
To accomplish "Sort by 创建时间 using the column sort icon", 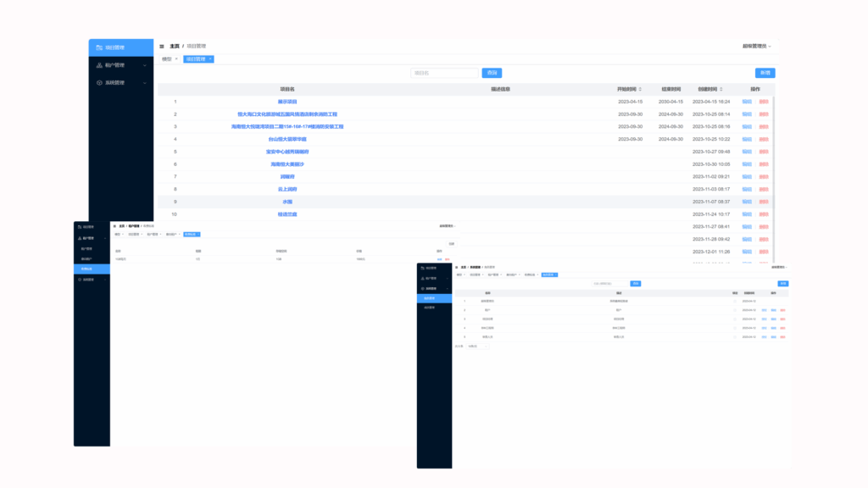I will pyautogui.click(x=721, y=89).
